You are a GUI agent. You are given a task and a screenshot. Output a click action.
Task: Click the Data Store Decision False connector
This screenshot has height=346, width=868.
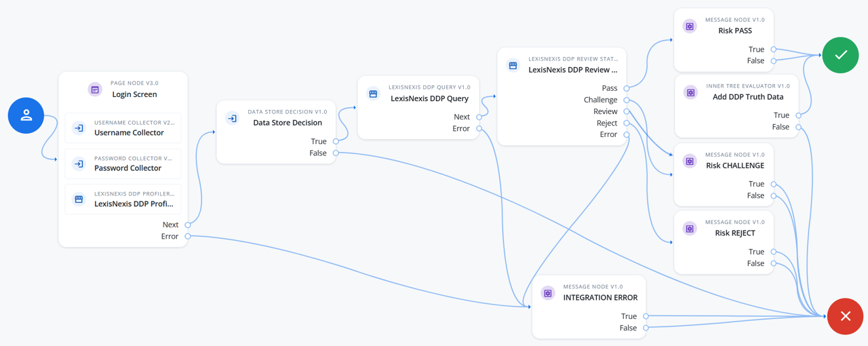[336, 153]
